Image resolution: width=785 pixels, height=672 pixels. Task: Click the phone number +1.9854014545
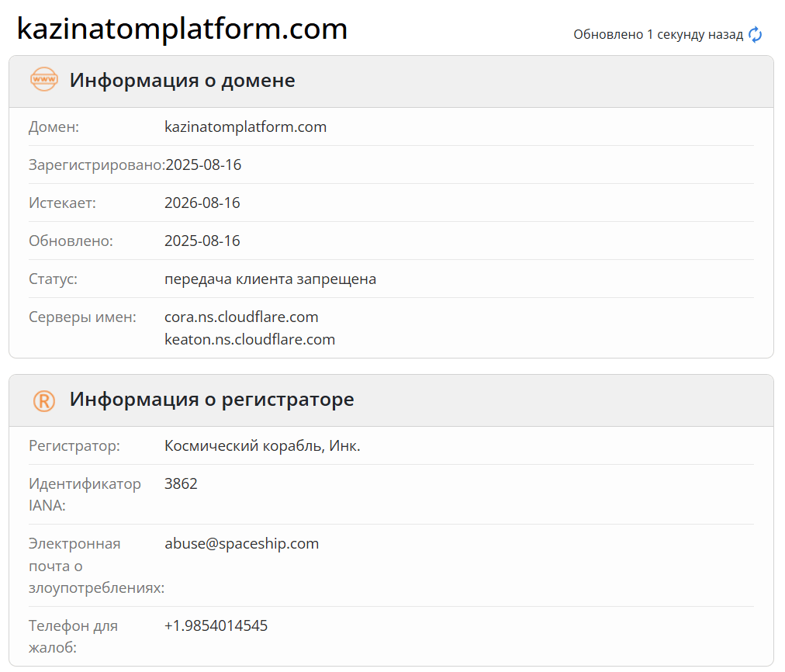216,626
